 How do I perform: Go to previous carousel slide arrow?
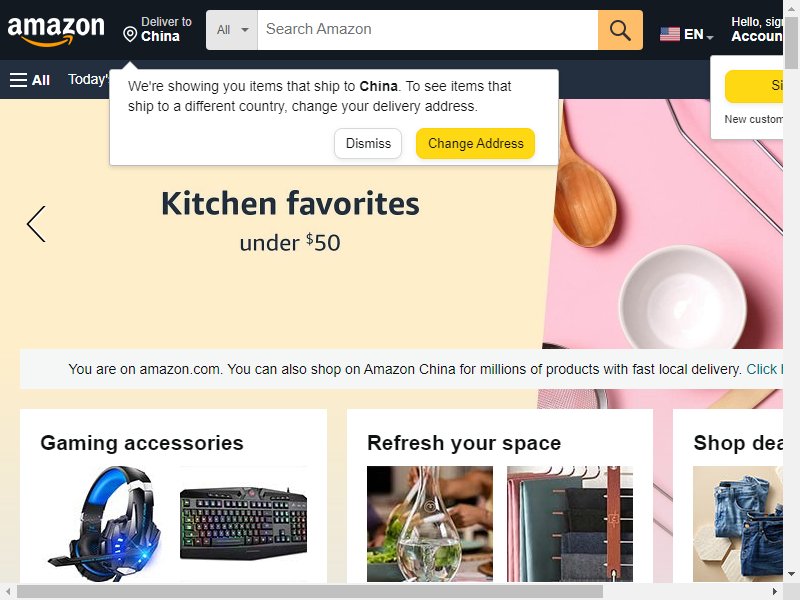pyautogui.click(x=36, y=224)
